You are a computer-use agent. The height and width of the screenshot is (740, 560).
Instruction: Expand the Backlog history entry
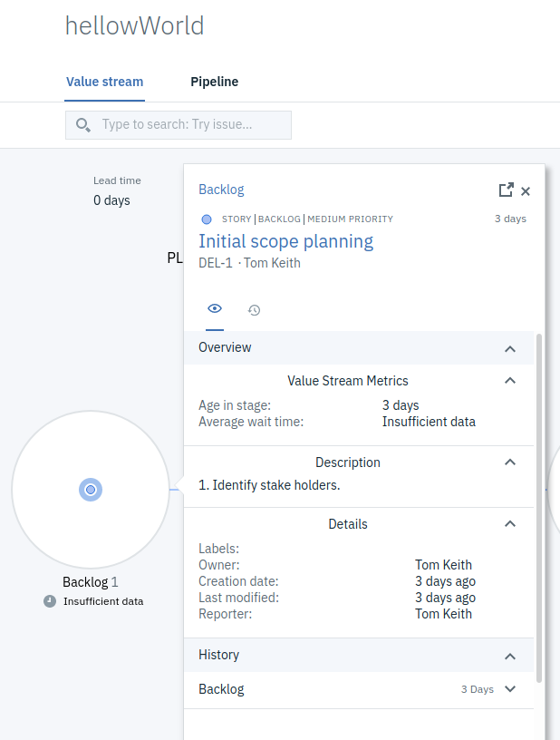point(510,689)
